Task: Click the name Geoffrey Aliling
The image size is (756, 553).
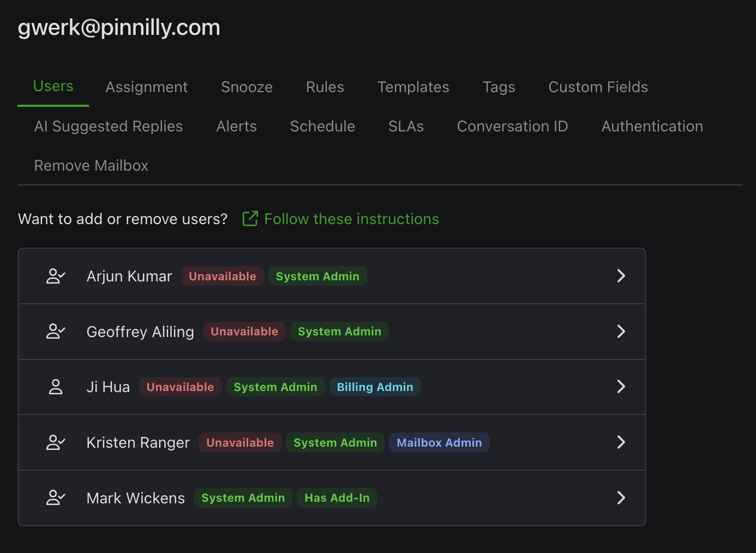Action: (140, 332)
